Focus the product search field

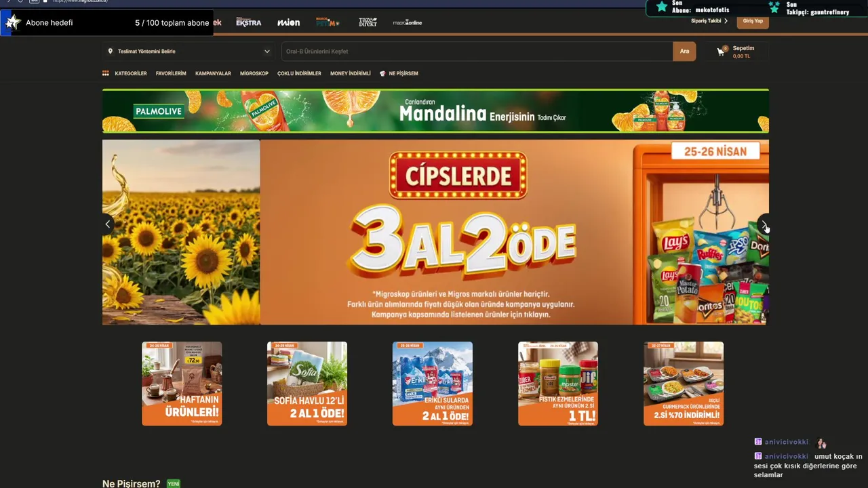coord(477,52)
